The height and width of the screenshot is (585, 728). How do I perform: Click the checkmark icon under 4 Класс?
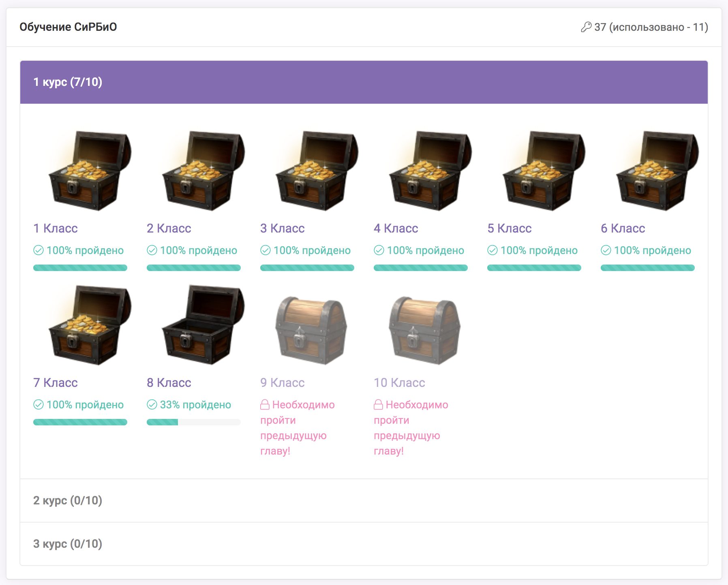[379, 250]
